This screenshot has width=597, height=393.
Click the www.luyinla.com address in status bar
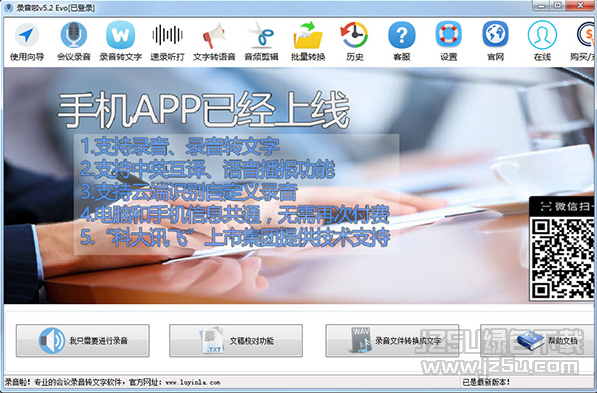(193, 382)
